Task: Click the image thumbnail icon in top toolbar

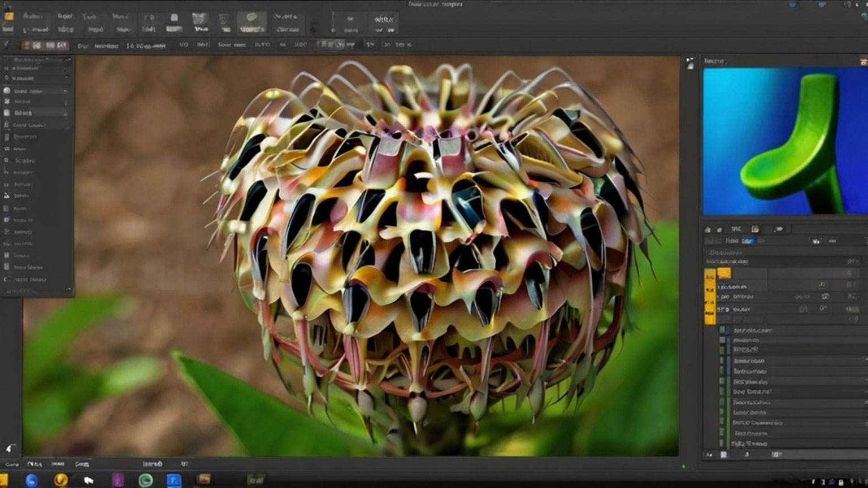Action: (200, 18)
